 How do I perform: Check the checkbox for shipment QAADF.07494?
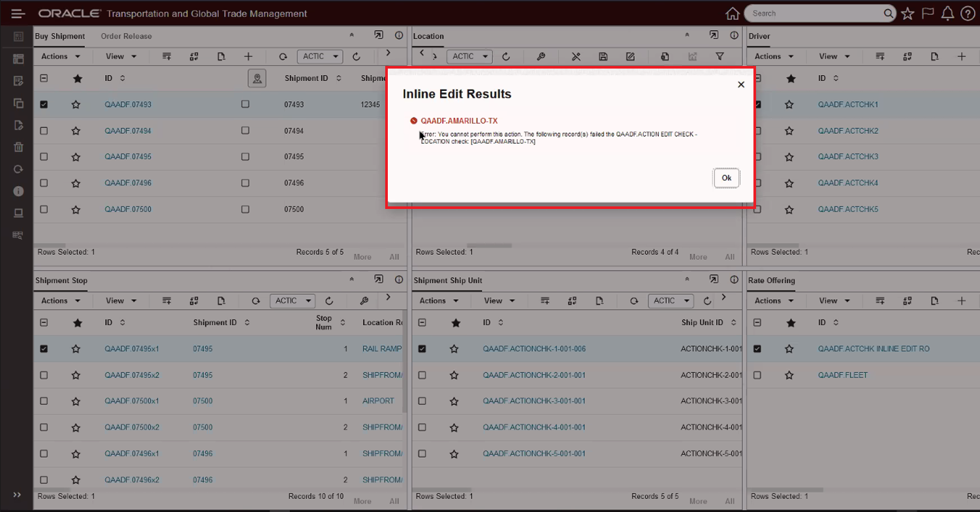pos(44,131)
